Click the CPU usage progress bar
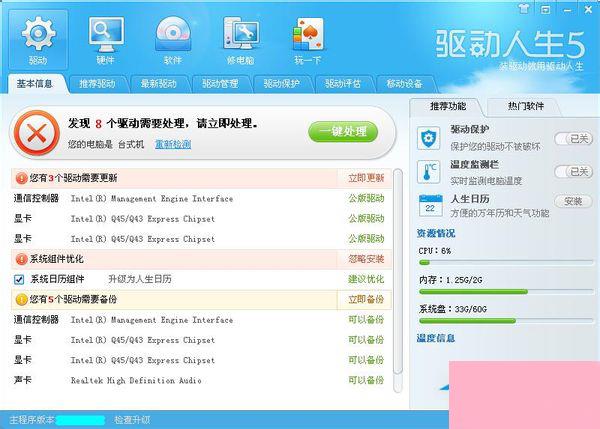This screenshot has height=429, width=600. [506, 263]
